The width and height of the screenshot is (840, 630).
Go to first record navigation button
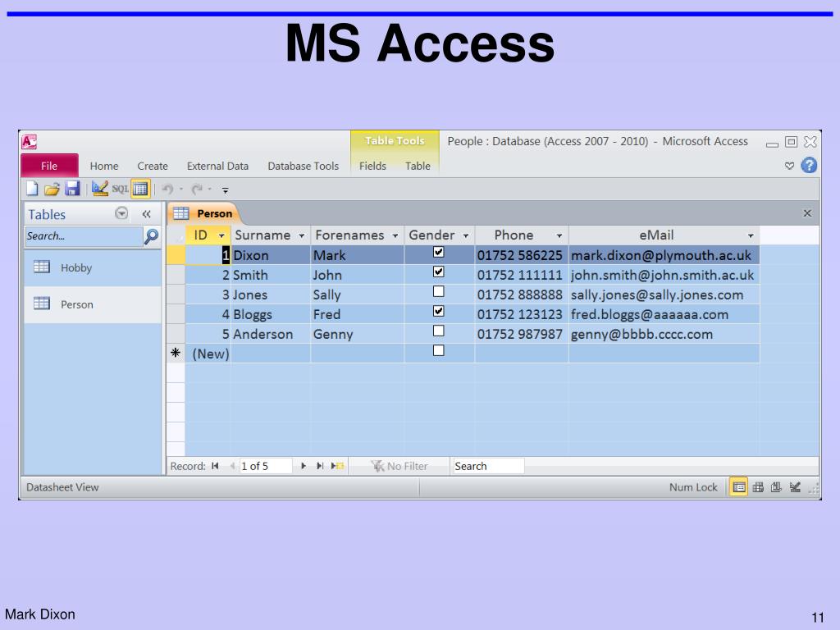tap(215, 466)
